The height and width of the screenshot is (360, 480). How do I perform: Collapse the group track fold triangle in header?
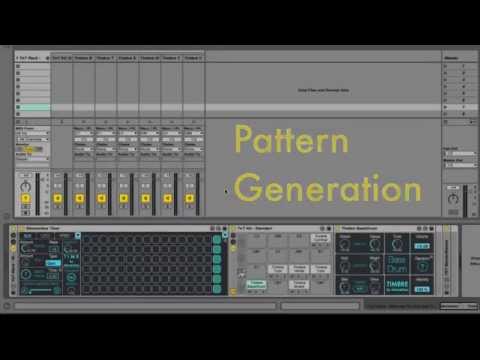coord(17,58)
